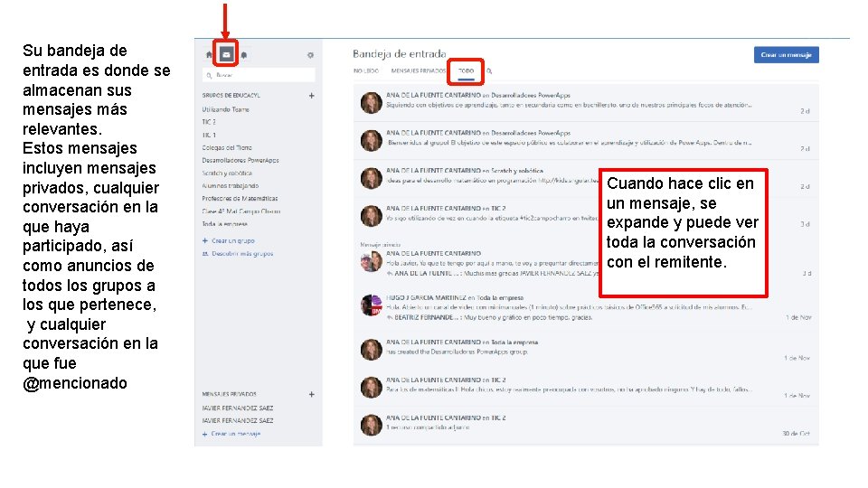Screen dimensions: 868x488
Task: Click the '30 de Oct' date on the last message
Action: click(797, 433)
